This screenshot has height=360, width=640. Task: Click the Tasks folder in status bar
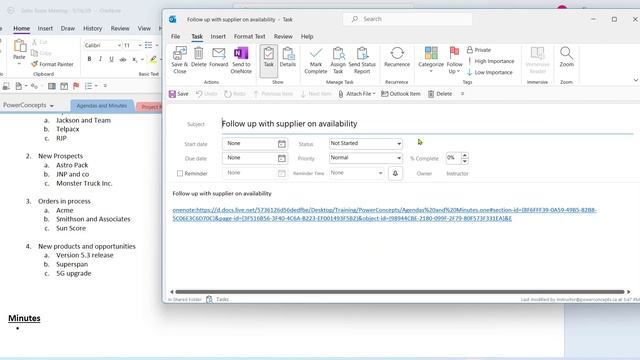pos(218,299)
